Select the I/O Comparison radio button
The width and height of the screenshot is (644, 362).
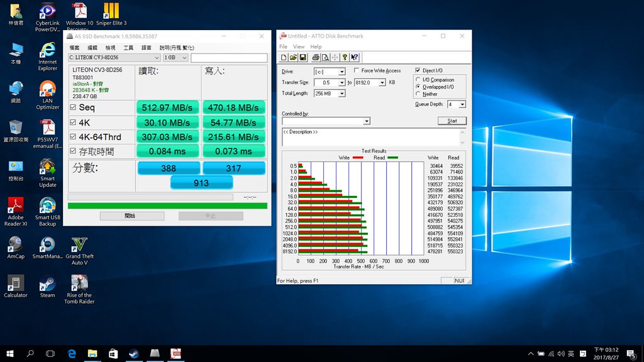tap(418, 80)
